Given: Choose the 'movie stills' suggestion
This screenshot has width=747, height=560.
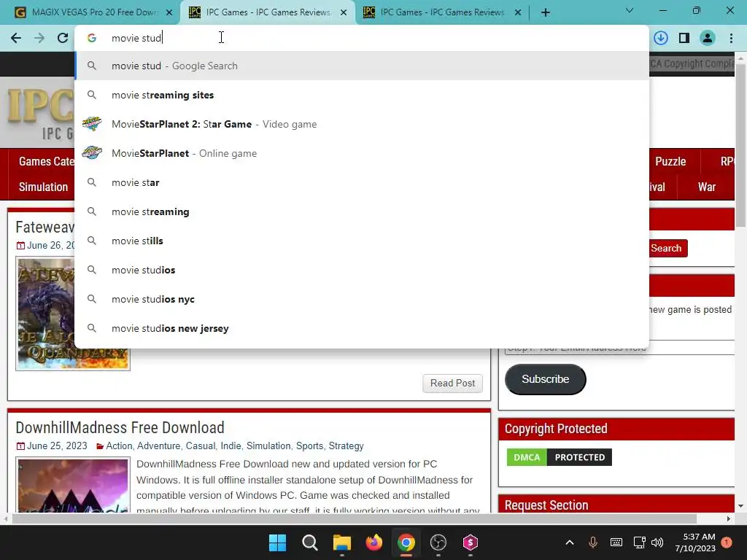Looking at the screenshot, I should (362, 241).
